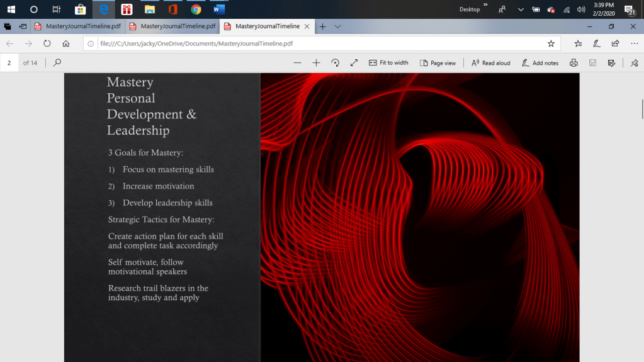
Task: Toggle pin on the PDF toolbar
Action: (x=634, y=63)
